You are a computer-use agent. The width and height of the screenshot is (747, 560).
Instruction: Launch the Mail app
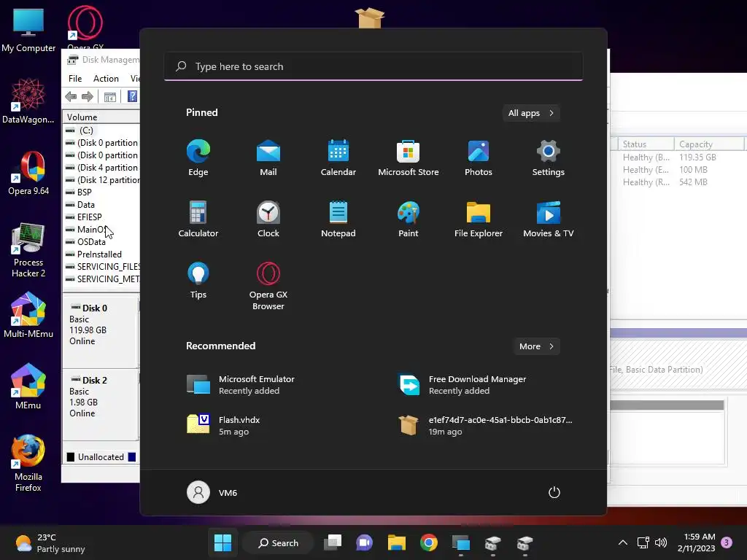268,157
